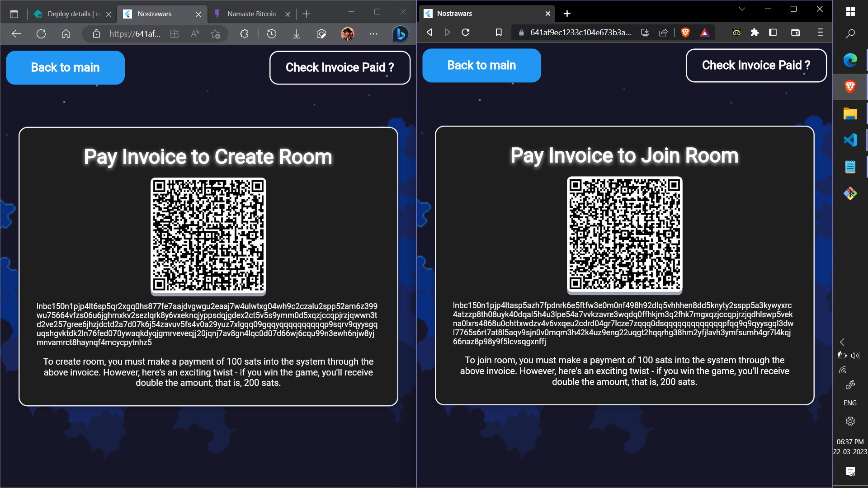Open the Brave Wallet icon
The image size is (868, 488).
[x=796, y=33]
